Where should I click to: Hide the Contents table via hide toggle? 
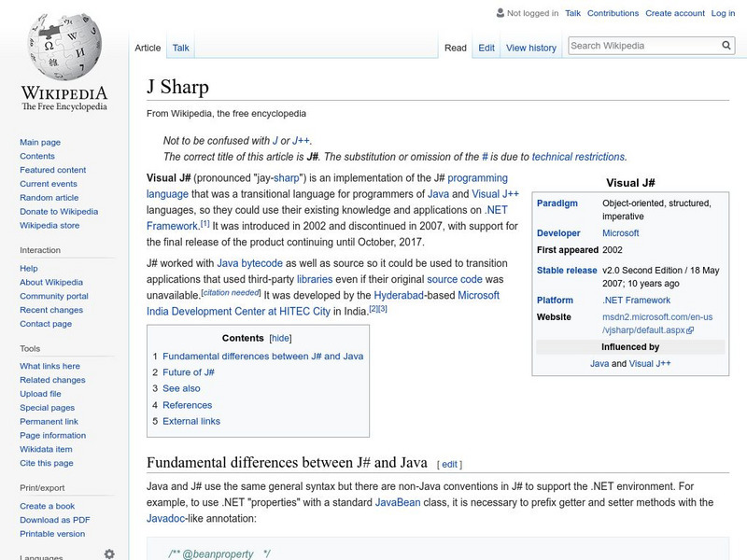(280, 338)
